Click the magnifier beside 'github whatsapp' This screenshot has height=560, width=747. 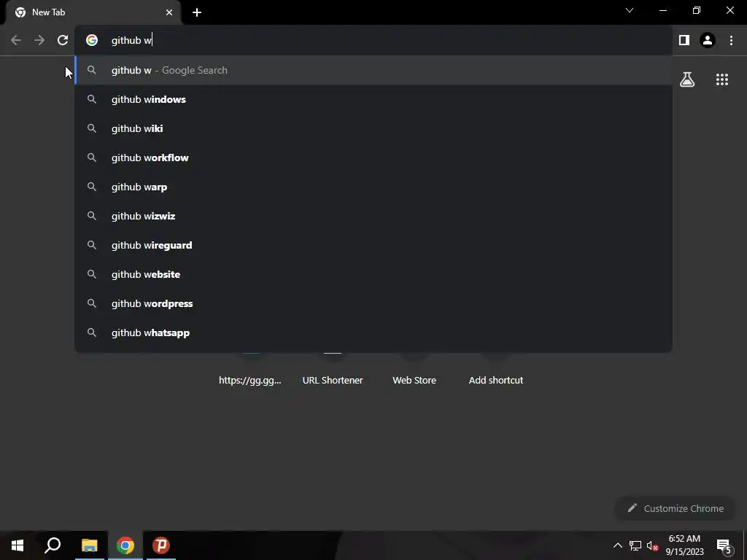92,332
